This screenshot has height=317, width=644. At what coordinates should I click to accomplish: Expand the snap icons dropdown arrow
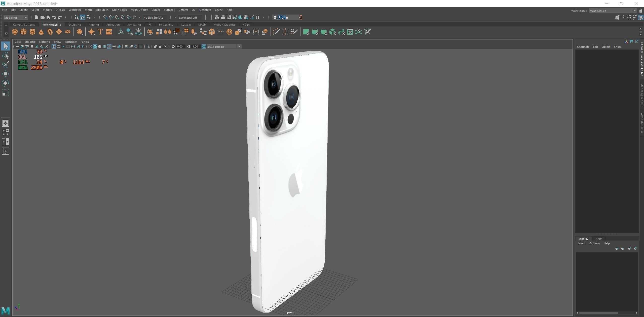pyautogui.click(x=140, y=17)
